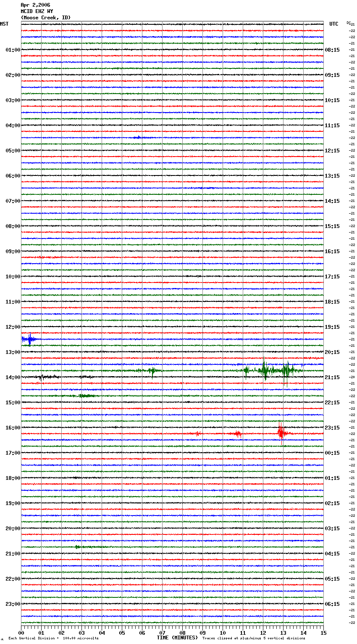The image size is (357, 644).
Task: Click minute tick label "05" on axis
Action: 122,633
